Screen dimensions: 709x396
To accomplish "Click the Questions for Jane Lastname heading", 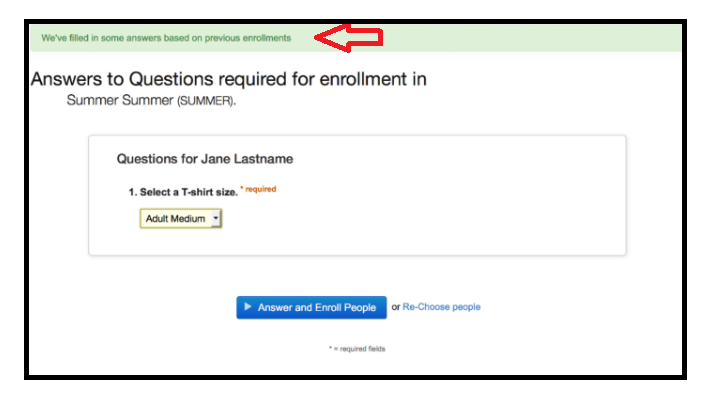I will (205, 159).
